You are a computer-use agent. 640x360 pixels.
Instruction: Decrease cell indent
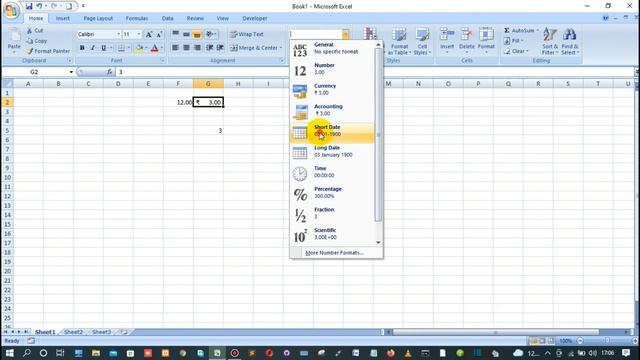point(209,48)
